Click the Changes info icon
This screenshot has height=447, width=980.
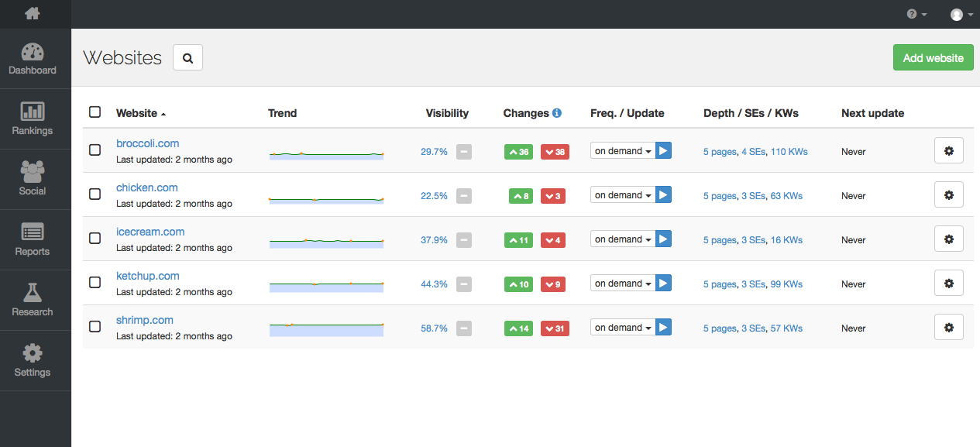click(557, 113)
